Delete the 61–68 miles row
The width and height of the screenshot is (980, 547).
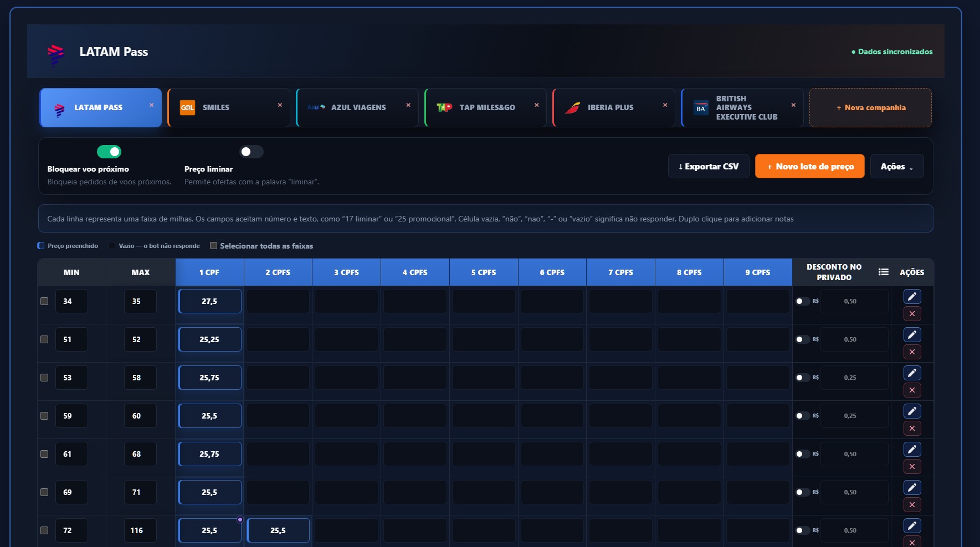click(912, 467)
